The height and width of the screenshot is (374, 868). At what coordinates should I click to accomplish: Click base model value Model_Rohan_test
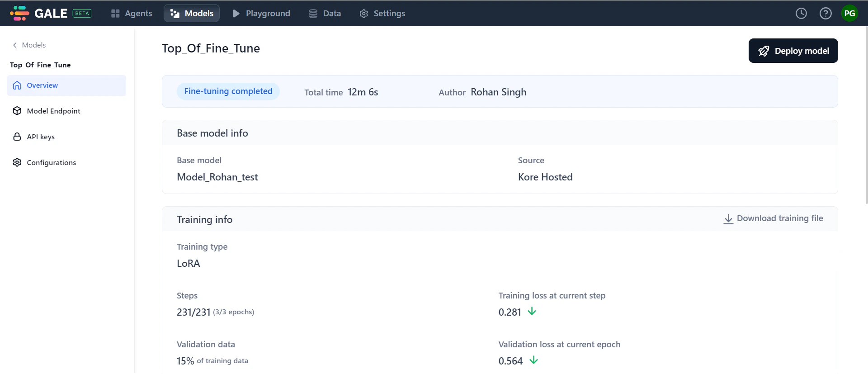(x=217, y=177)
